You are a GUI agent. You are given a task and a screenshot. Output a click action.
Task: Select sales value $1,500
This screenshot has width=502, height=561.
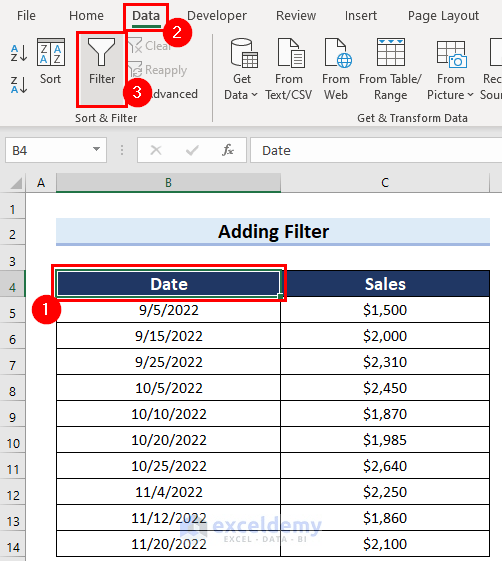385,310
